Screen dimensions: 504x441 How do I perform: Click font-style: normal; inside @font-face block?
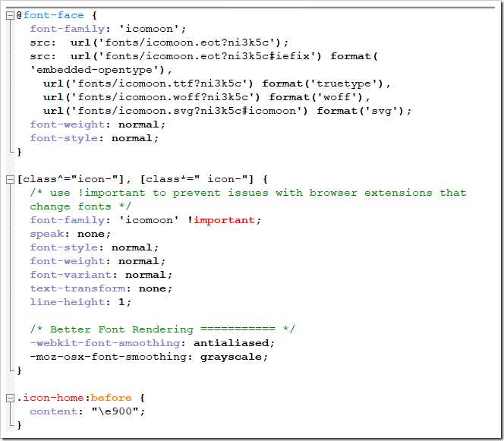(x=94, y=138)
